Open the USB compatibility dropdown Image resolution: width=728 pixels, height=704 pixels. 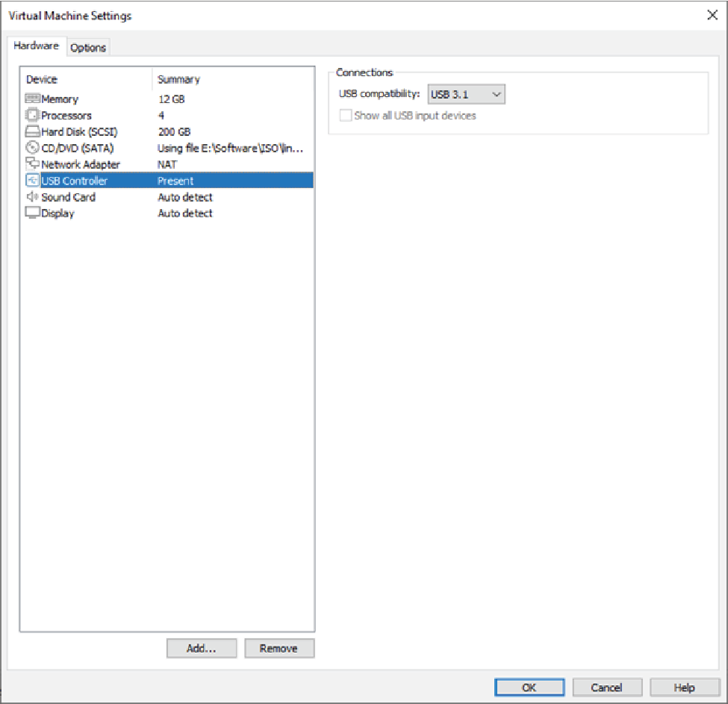pos(467,94)
